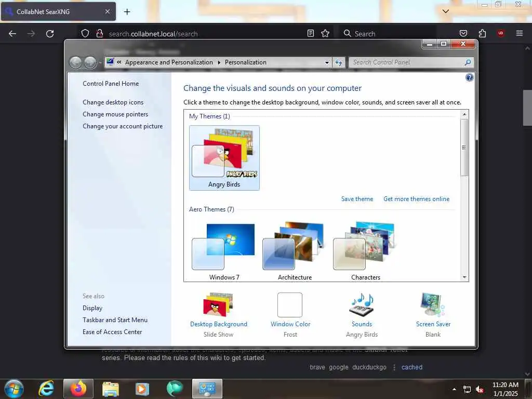532x399 pixels.
Task: Expand the double-chevron breadcrumb overflow
Action: (x=119, y=62)
